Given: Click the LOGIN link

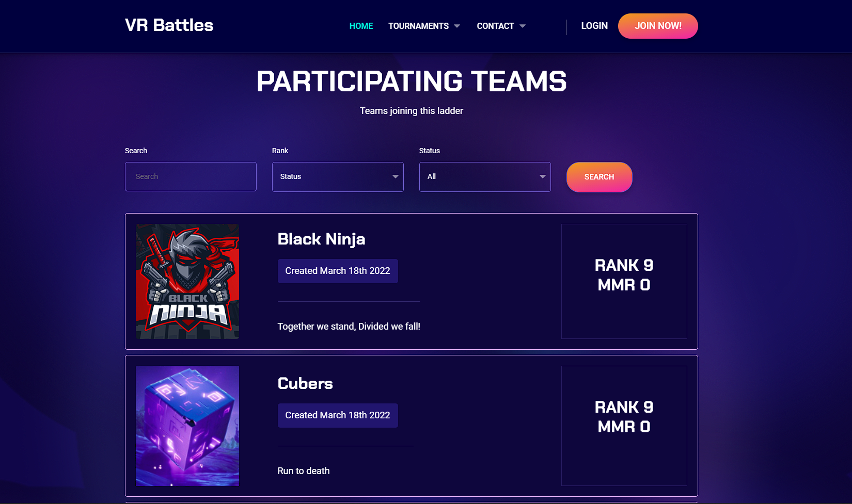Looking at the screenshot, I should pos(594,26).
